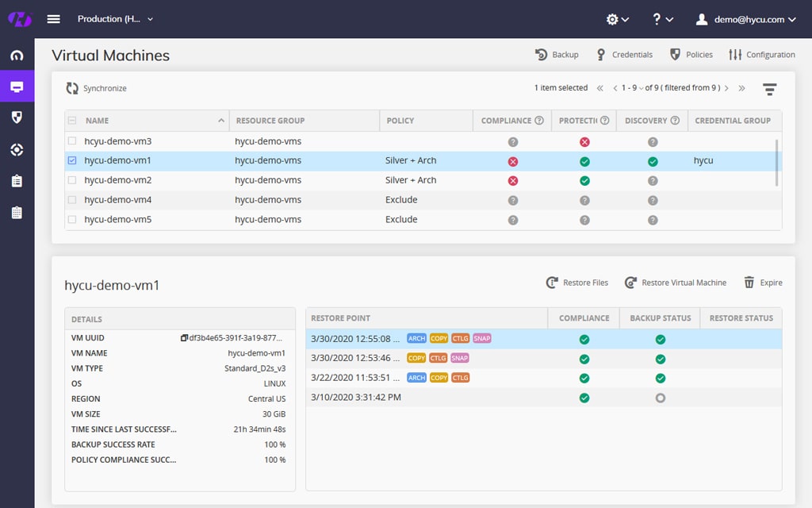Click red compliance icon of hycu-demo-vm2

click(513, 180)
